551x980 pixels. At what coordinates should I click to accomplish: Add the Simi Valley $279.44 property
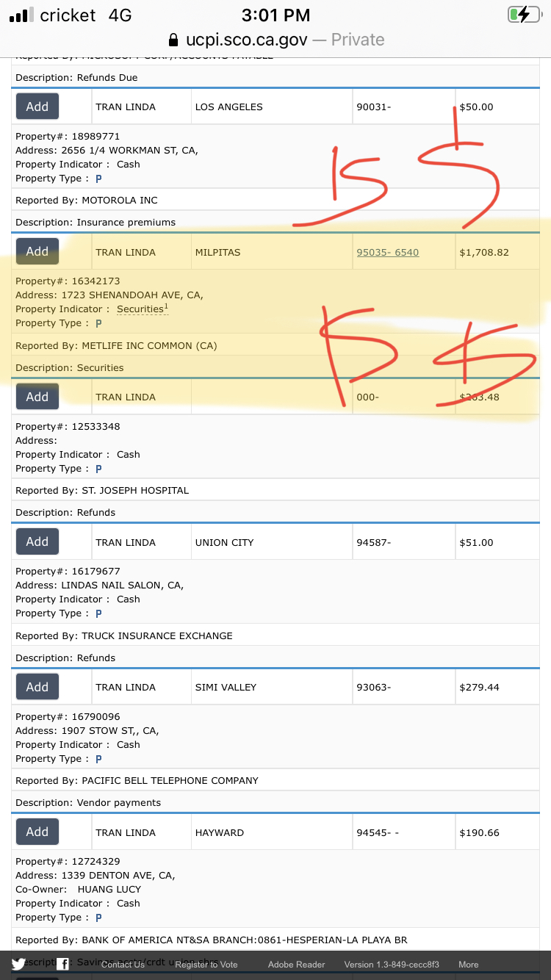click(x=37, y=687)
